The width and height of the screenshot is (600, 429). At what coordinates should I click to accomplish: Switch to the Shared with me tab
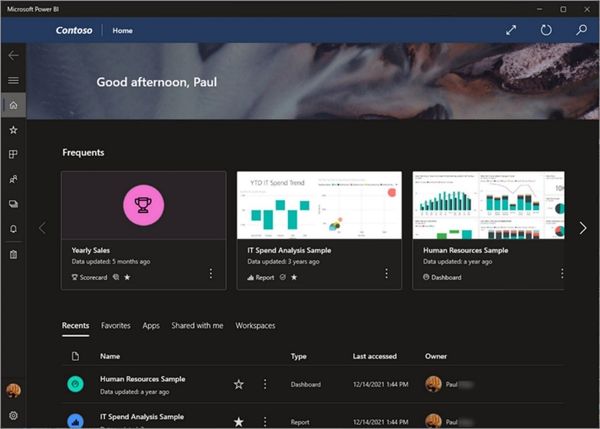[x=197, y=326]
